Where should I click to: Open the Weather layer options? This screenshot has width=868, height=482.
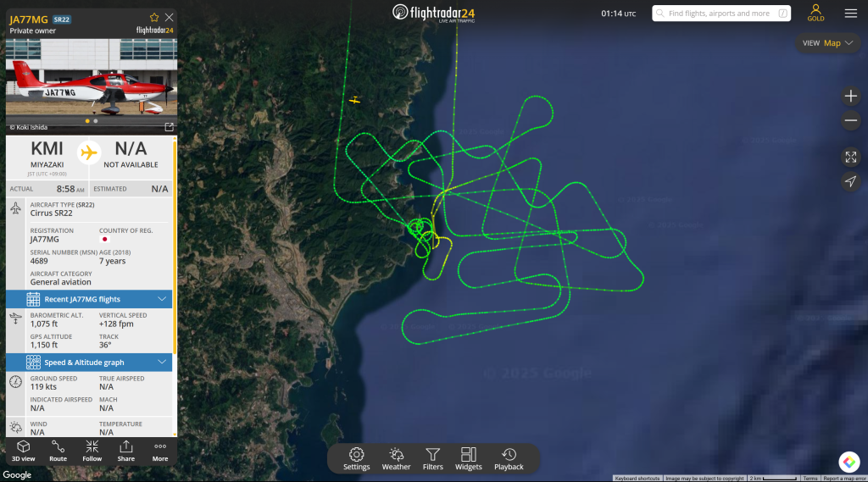(x=397, y=459)
